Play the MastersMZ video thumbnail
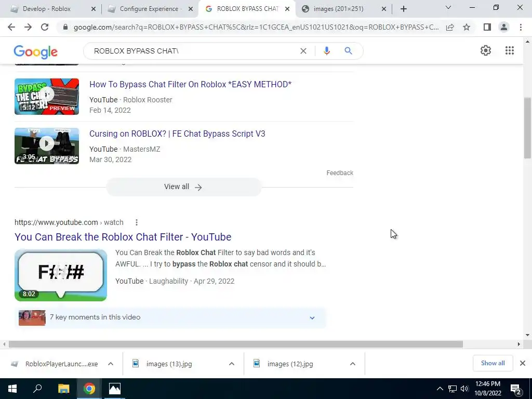 click(x=47, y=146)
